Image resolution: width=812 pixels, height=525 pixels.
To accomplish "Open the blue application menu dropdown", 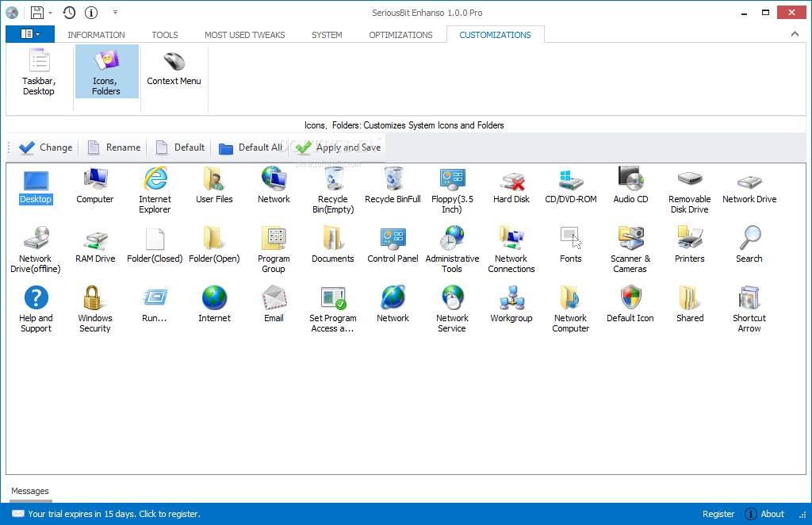I will pyautogui.click(x=30, y=34).
